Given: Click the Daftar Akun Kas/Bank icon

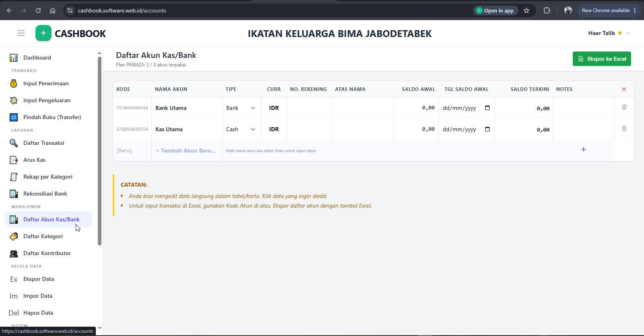Looking at the screenshot, I should (14, 219).
